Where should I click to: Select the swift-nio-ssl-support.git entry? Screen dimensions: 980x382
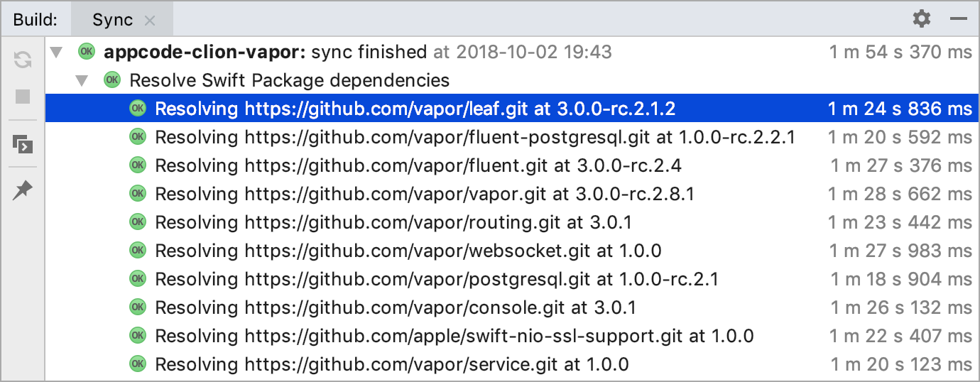pos(512,335)
